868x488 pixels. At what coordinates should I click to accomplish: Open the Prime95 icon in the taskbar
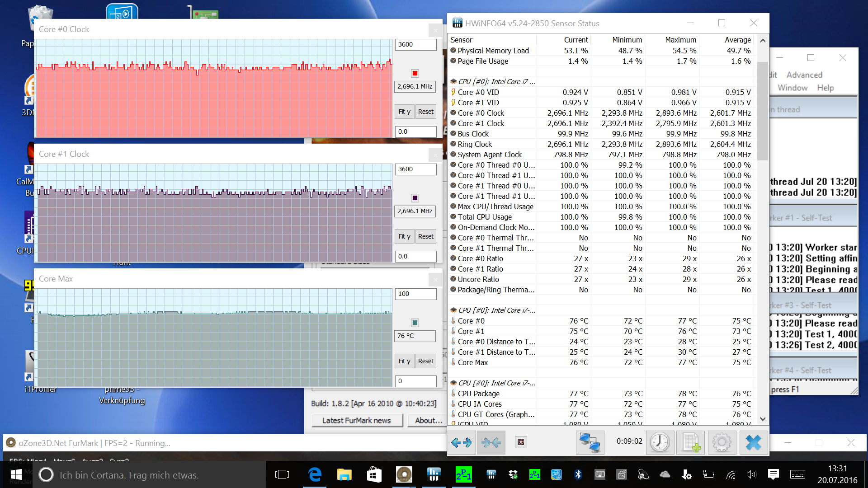click(463, 474)
